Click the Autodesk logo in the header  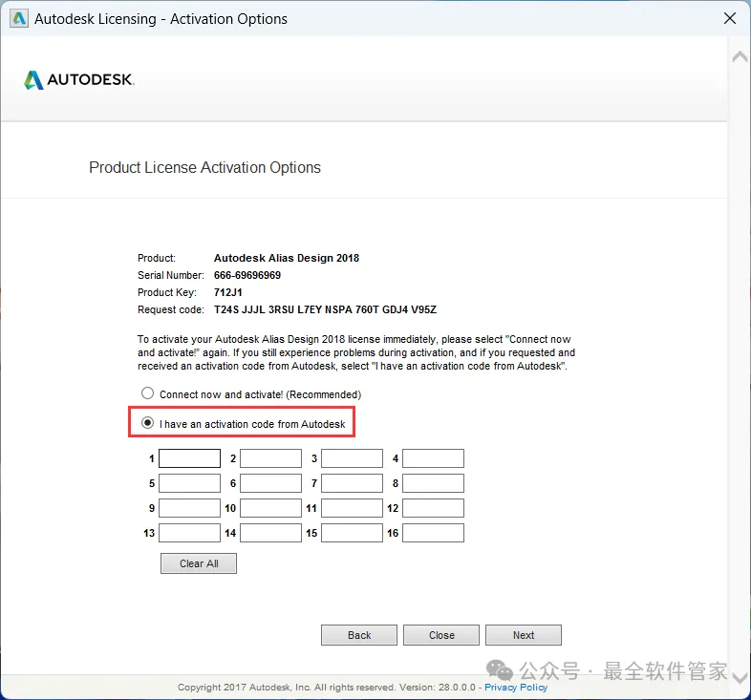coord(79,79)
